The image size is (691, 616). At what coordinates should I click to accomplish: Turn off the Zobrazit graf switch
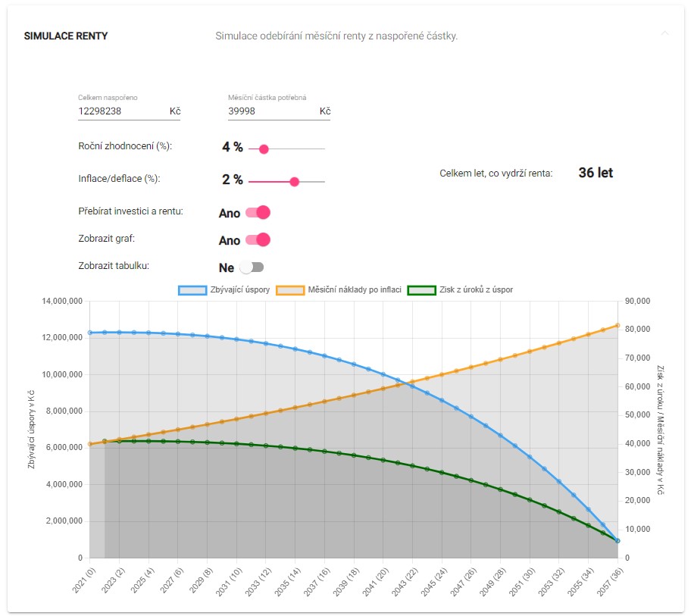pyautogui.click(x=258, y=240)
